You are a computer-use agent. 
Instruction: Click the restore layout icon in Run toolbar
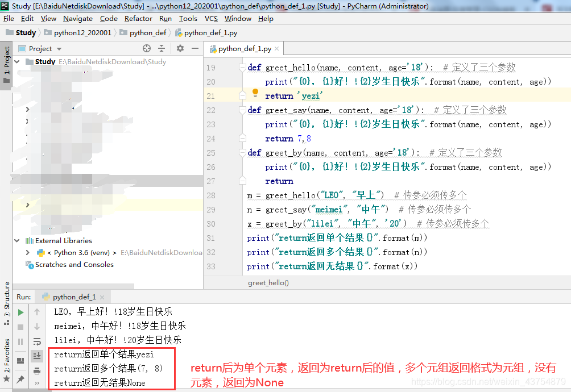[x=20, y=360]
